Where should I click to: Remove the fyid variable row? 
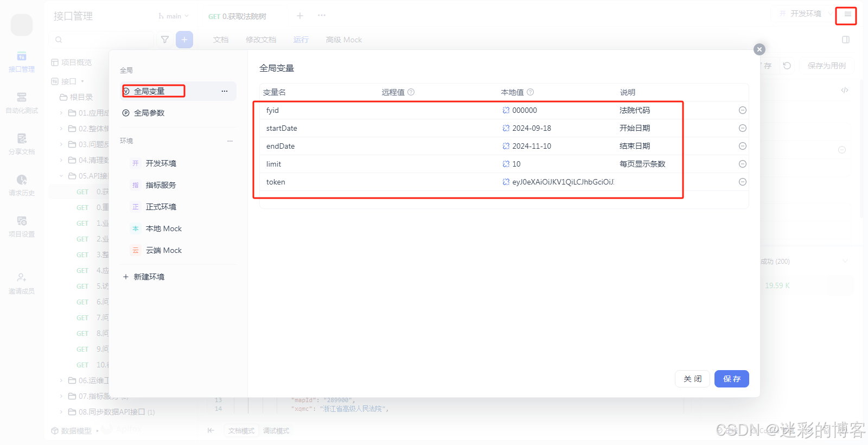pyautogui.click(x=743, y=110)
